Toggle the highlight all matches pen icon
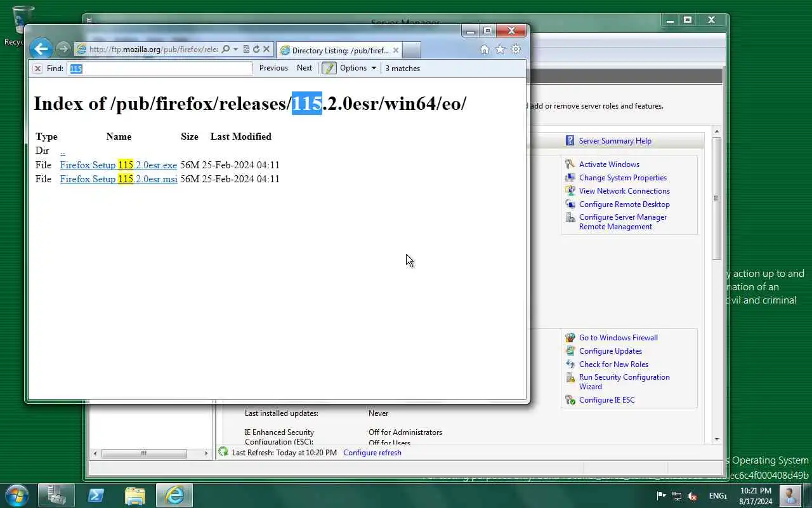The height and width of the screenshot is (508, 812). (x=329, y=68)
